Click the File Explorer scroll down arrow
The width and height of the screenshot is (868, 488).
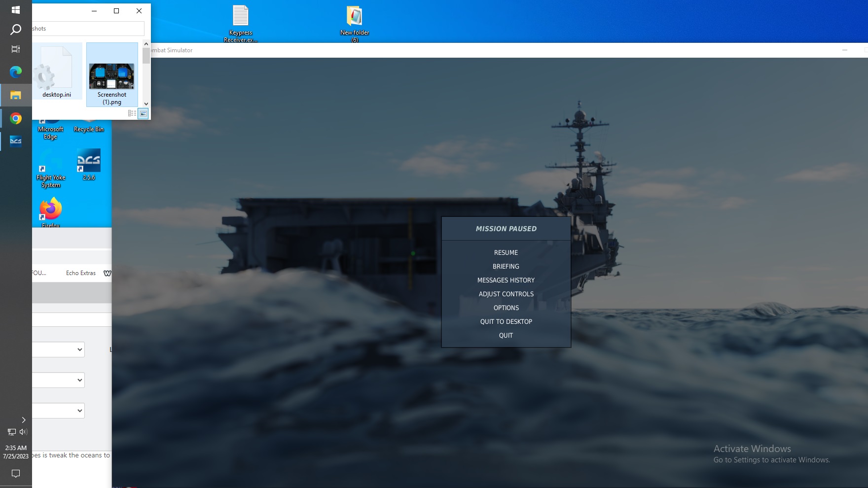[x=146, y=104]
